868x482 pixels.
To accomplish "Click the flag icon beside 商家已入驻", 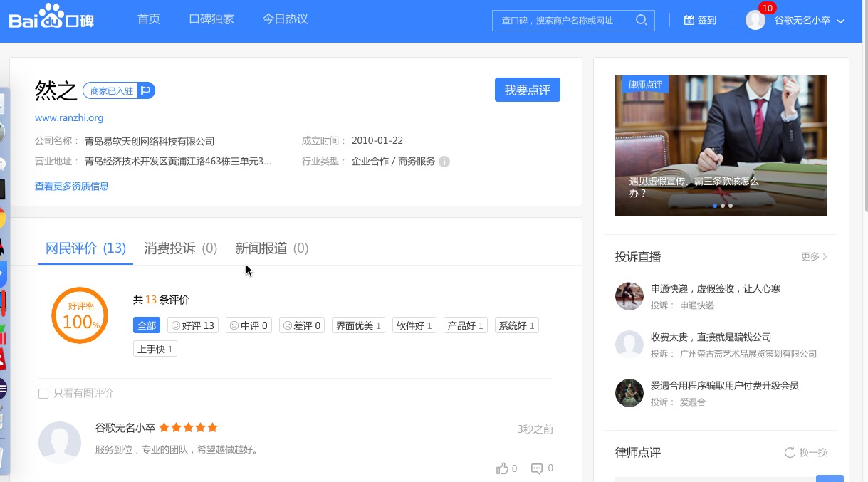I will 145,90.
